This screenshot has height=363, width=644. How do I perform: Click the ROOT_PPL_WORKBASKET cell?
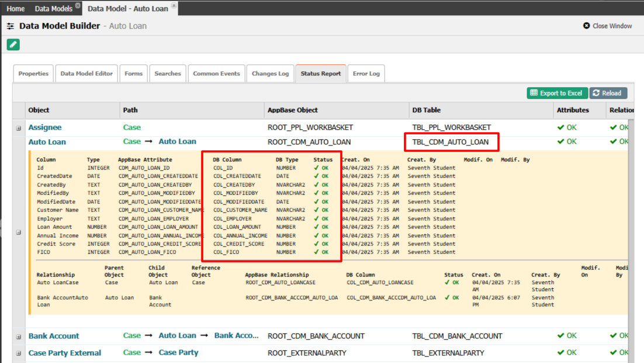310,127
